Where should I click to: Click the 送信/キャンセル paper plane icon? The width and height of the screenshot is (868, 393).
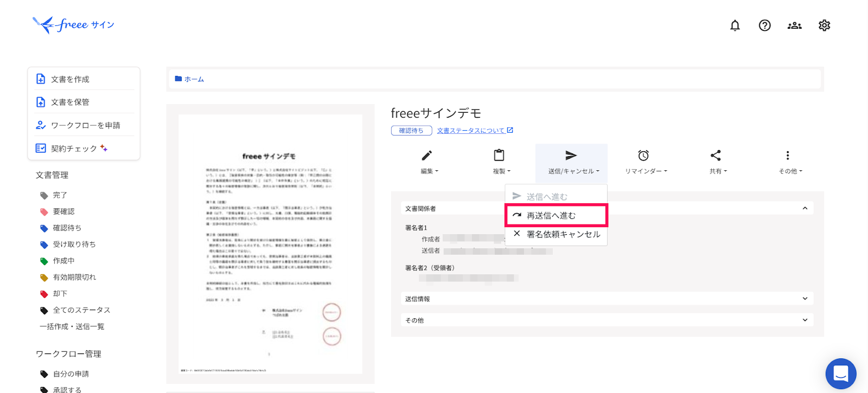pyautogui.click(x=571, y=156)
